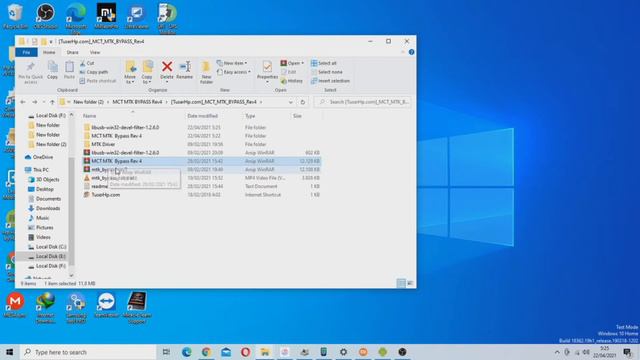640x360 pixels.
Task: Sort by the Date modified column header
Action: pyautogui.click(x=202, y=116)
